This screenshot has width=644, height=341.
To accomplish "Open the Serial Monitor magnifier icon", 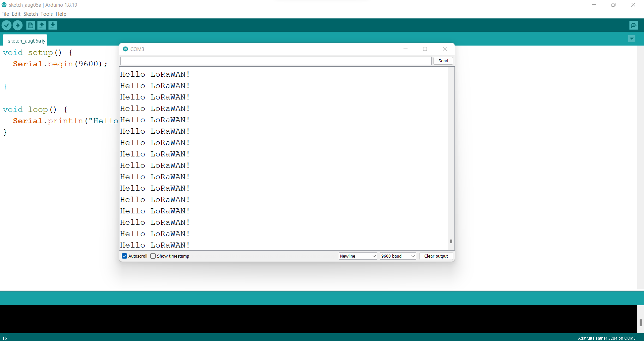I will [x=634, y=25].
